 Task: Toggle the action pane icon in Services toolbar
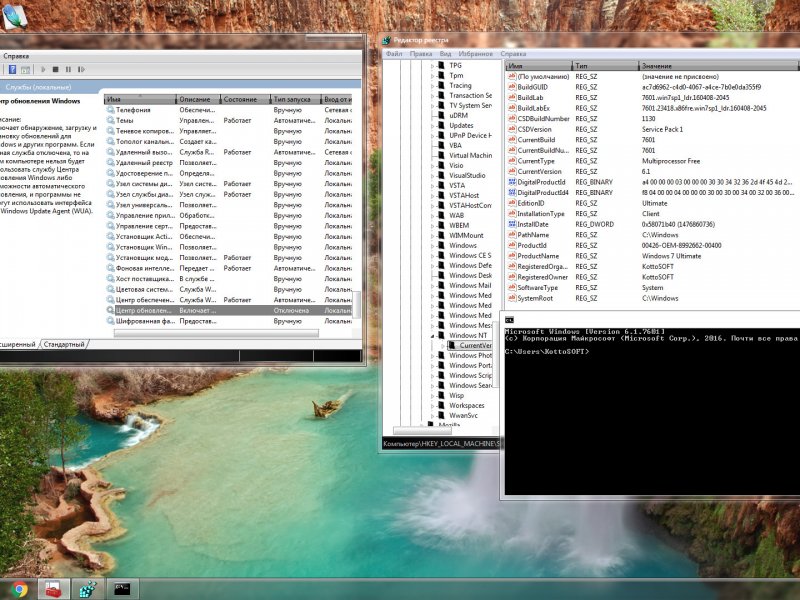point(26,69)
